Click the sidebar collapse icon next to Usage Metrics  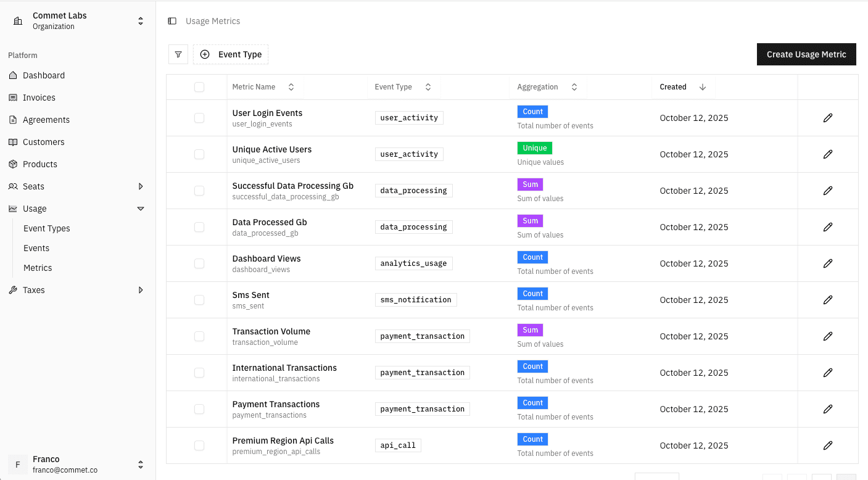point(172,20)
